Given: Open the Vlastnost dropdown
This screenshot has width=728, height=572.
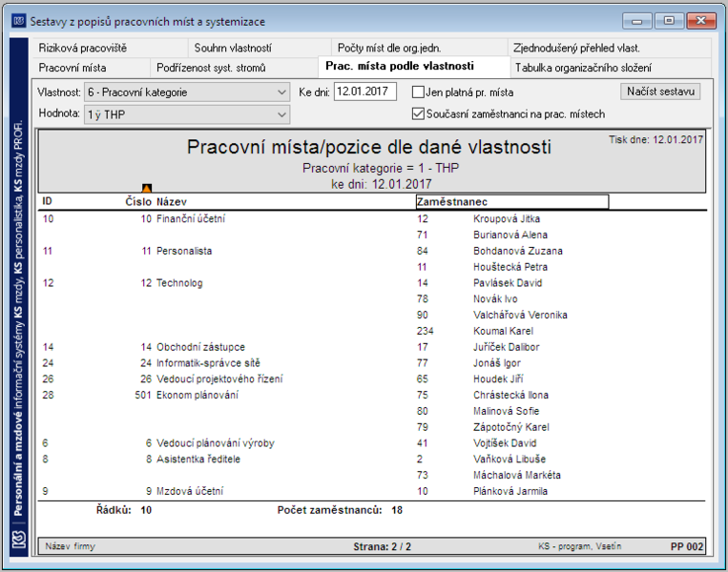Looking at the screenshot, I should pyautogui.click(x=187, y=92).
